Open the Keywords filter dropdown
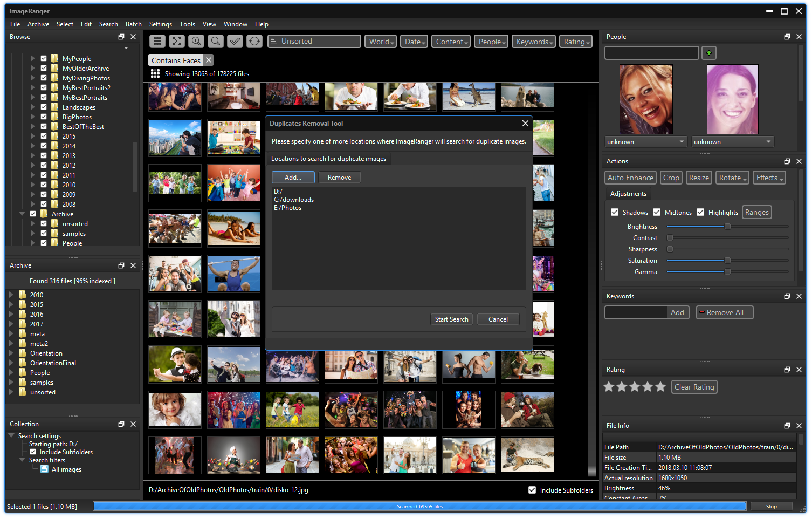 pyautogui.click(x=534, y=42)
